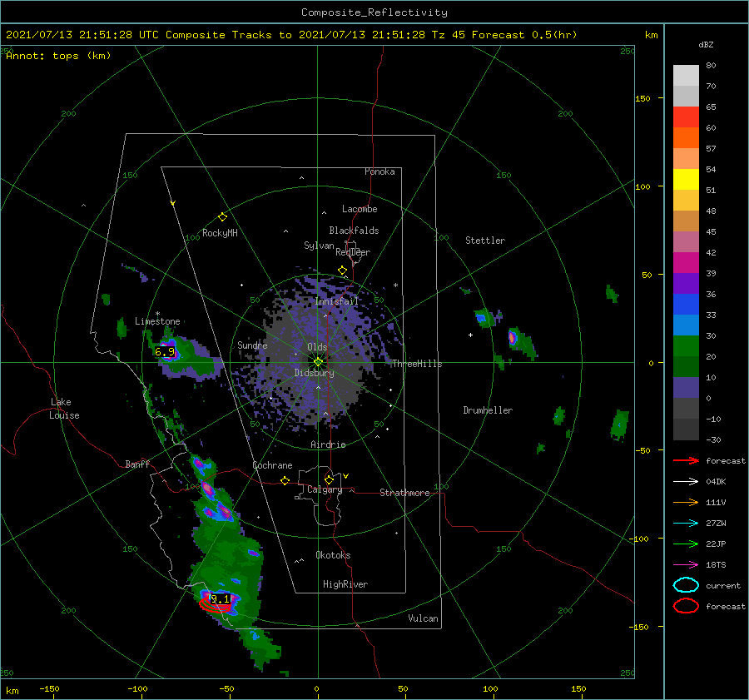This screenshot has height=700, width=749.
Task: Click the magenta 18TS arrow legend entry
Action: click(x=699, y=565)
